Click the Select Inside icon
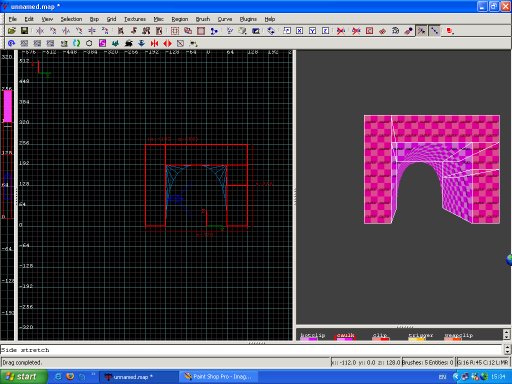 coord(159,31)
